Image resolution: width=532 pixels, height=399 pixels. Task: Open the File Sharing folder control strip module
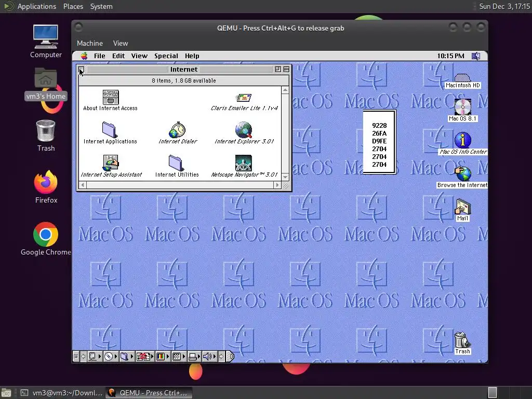tap(127, 356)
